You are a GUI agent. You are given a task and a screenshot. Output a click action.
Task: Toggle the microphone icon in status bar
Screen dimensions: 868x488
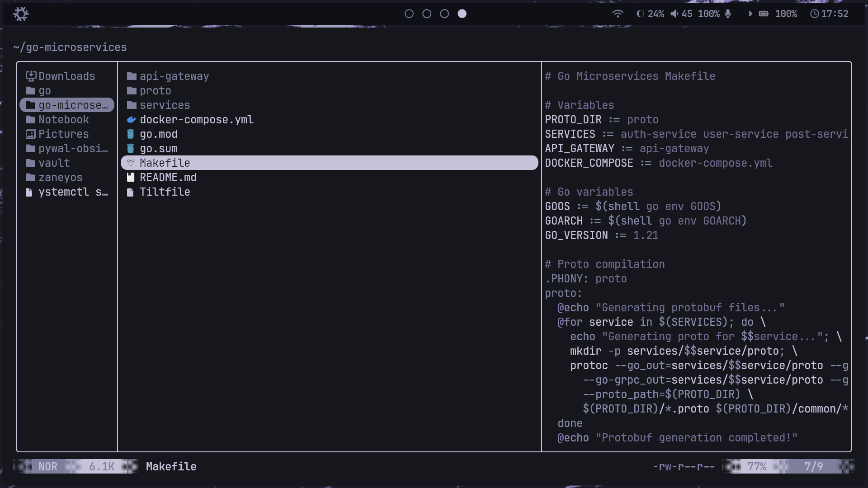coord(728,14)
